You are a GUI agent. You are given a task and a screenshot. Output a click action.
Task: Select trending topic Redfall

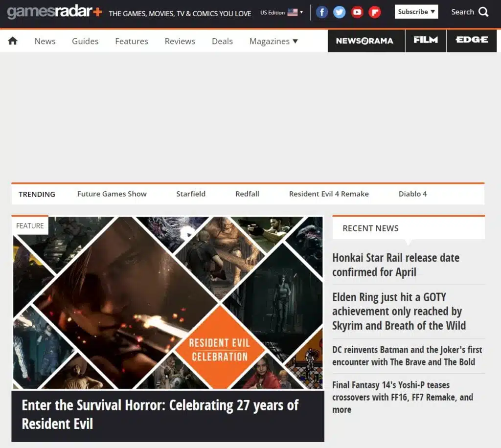[247, 194]
